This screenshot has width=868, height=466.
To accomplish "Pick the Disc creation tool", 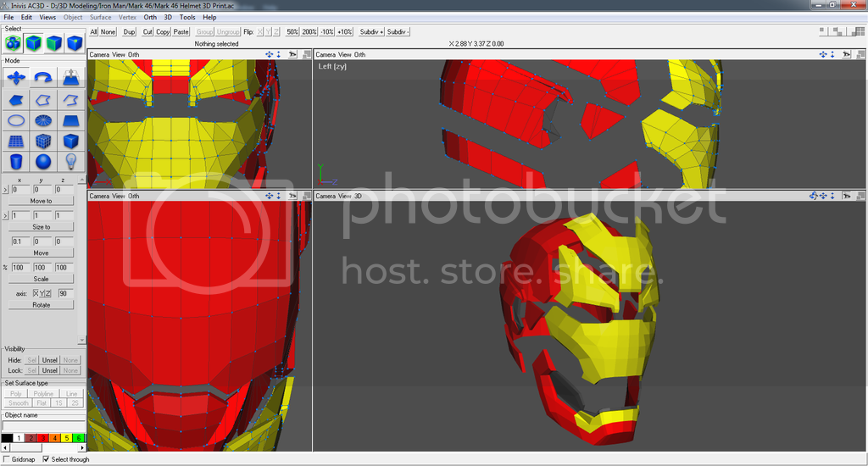I will [x=43, y=120].
